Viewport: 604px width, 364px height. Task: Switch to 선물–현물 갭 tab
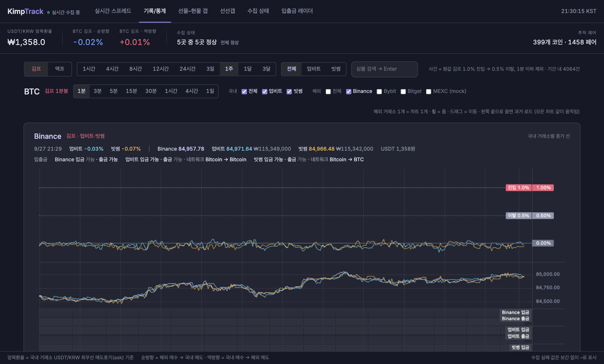(x=193, y=11)
